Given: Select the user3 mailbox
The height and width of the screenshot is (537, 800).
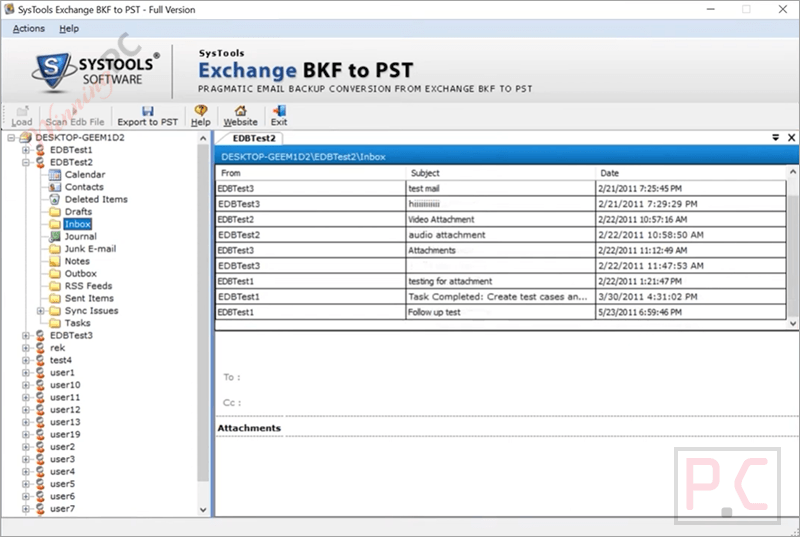Looking at the screenshot, I should (62, 459).
